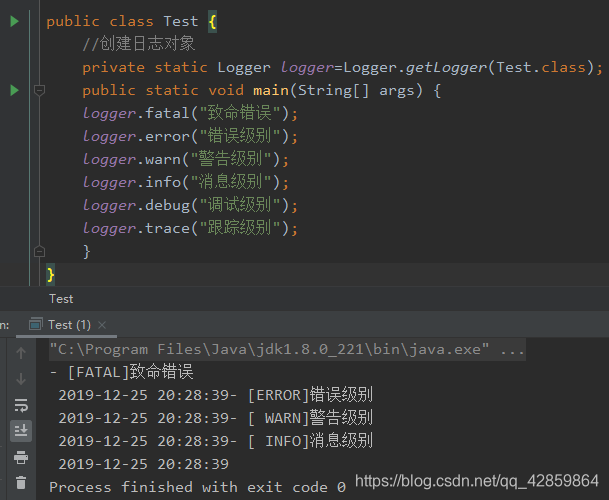Collapse main method with the fold marker

pos(39,91)
